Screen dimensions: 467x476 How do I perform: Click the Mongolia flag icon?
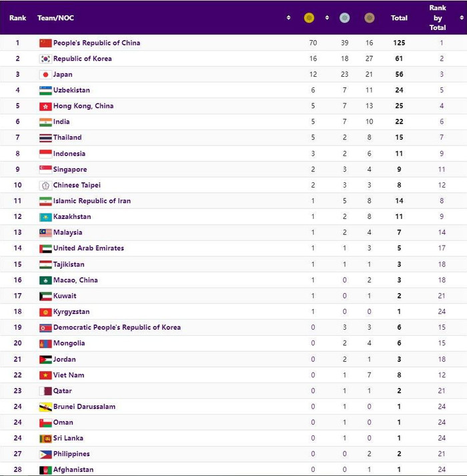tap(45, 344)
